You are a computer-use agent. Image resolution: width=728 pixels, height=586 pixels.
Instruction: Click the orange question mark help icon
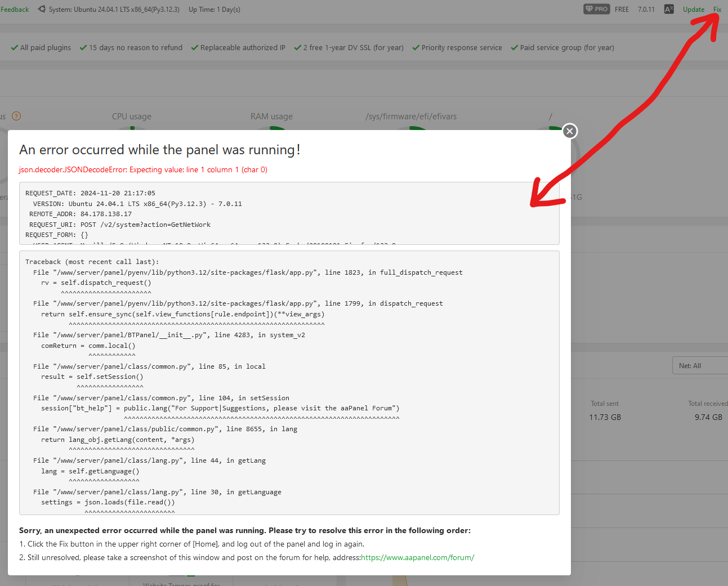(x=16, y=116)
